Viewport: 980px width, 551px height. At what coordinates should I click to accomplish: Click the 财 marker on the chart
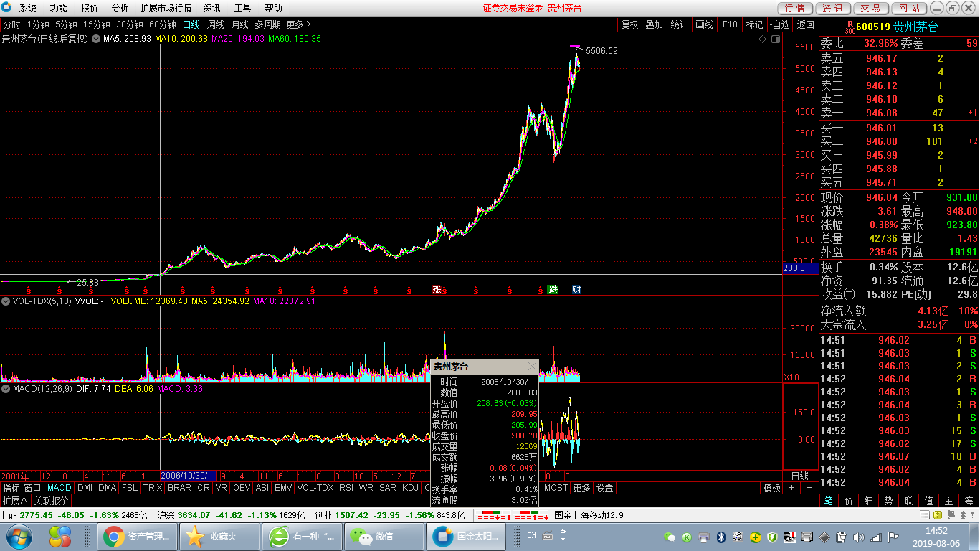click(x=576, y=290)
